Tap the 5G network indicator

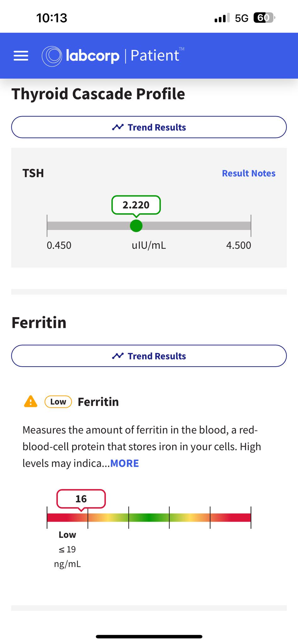pyautogui.click(x=242, y=18)
